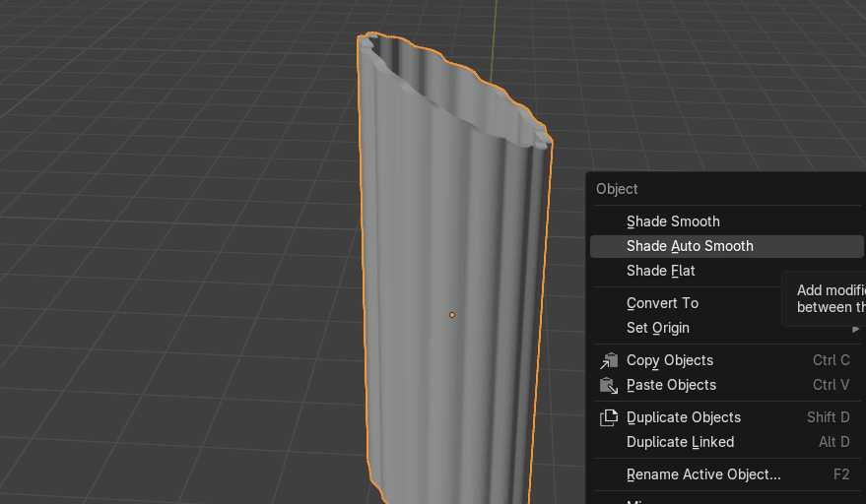Click the Duplicate Objects icon
The image size is (866, 504).
point(609,417)
